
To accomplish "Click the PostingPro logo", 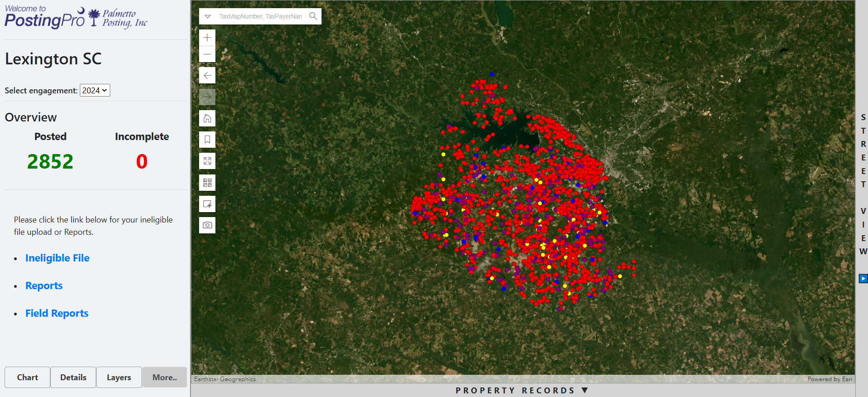I will (44, 17).
